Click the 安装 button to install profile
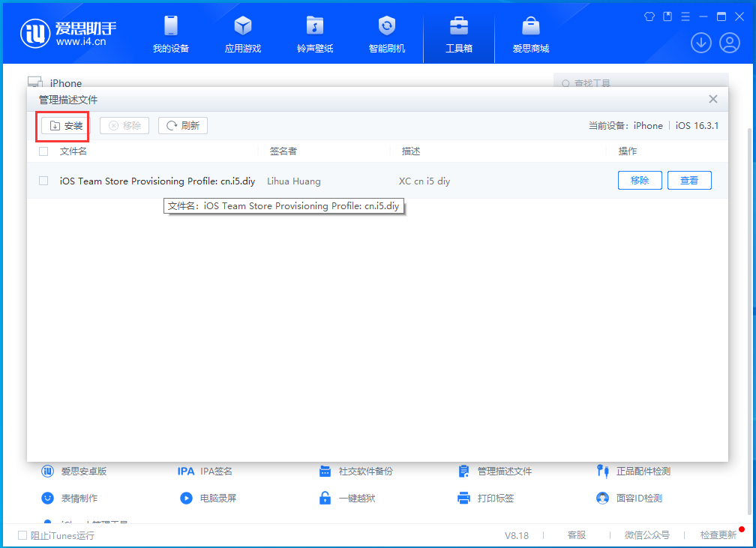Screen dimensions: 756x548 click(x=62, y=125)
